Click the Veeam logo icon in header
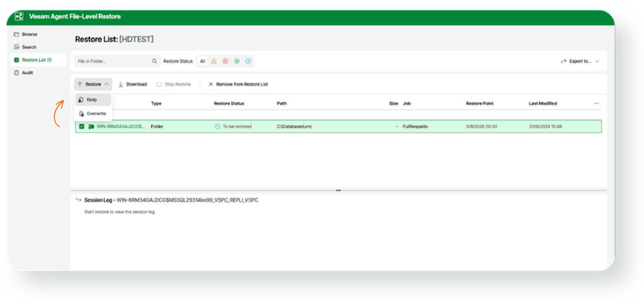 tap(19, 16)
